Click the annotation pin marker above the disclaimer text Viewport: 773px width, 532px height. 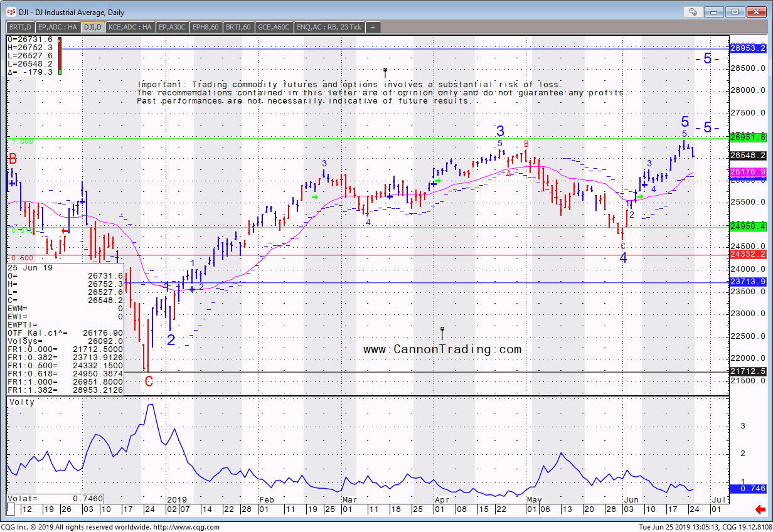[385, 71]
